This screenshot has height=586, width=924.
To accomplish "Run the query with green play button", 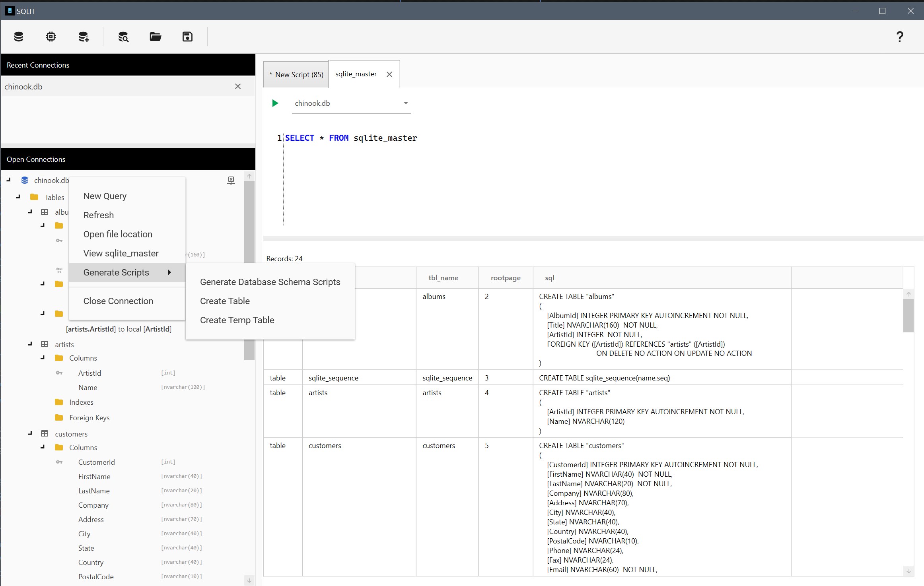I will click(275, 103).
